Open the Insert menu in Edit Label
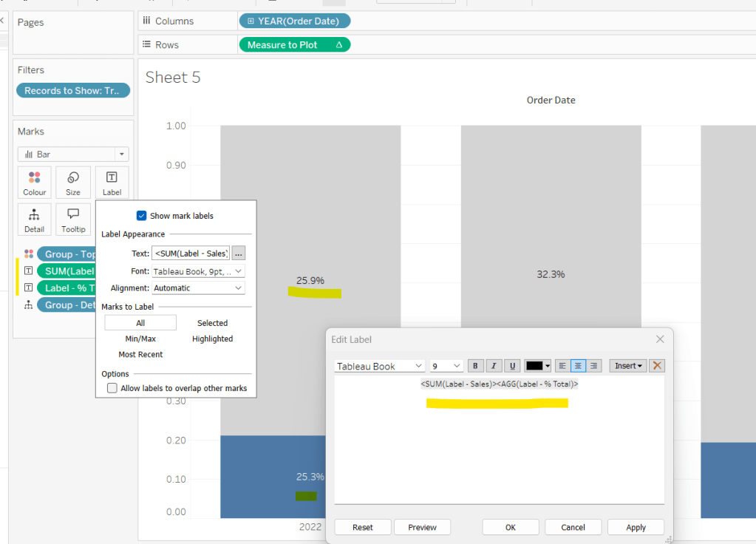Screen dimensions: 756x544 coord(627,366)
